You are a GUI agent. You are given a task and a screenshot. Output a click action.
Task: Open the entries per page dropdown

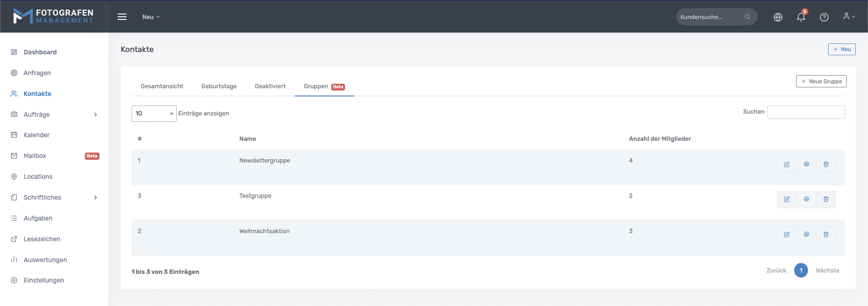click(154, 114)
